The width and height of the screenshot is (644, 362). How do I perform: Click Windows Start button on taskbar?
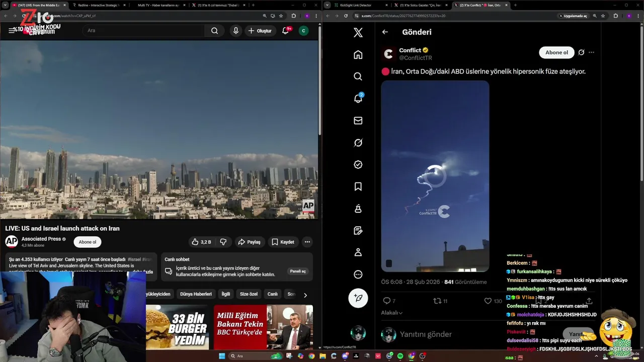click(222, 356)
